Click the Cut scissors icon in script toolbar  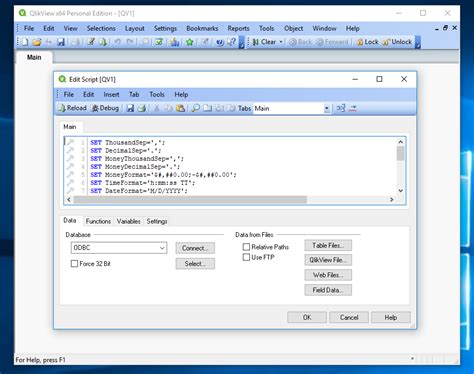[x=156, y=108]
